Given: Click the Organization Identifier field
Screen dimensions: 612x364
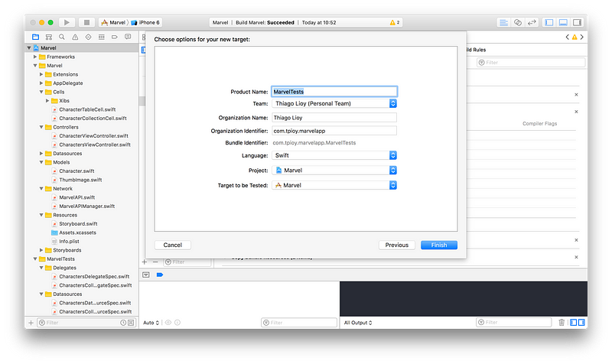Looking at the screenshot, I should (334, 131).
